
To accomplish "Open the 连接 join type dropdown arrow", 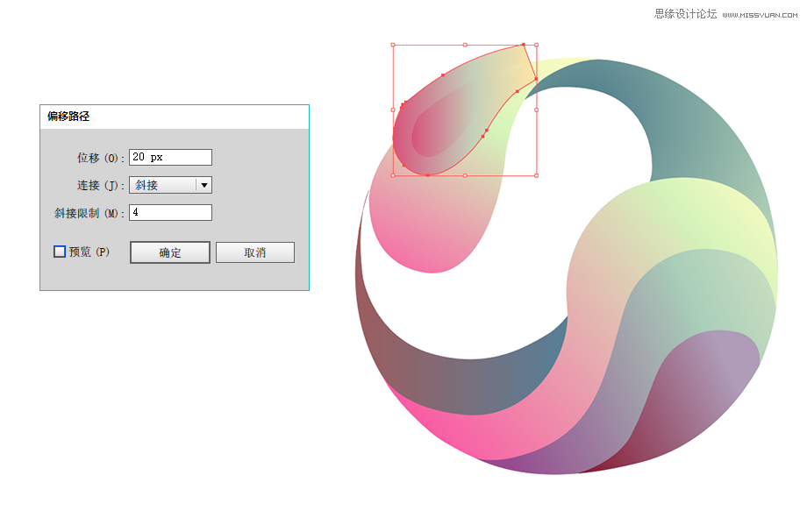I will [x=204, y=185].
